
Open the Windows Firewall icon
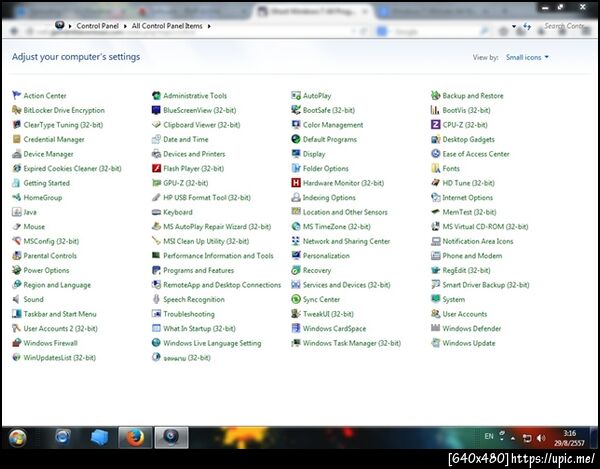[x=16, y=342]
